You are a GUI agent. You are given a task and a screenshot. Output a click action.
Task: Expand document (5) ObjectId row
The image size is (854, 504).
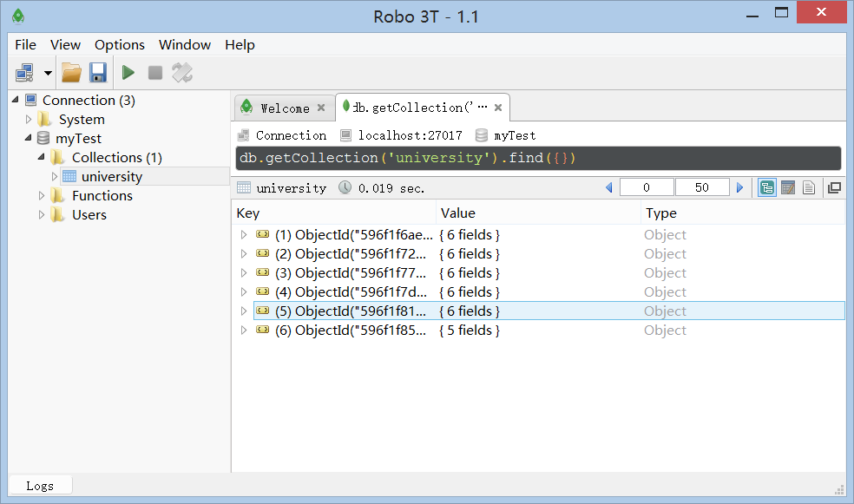click(x=244, y=311)
